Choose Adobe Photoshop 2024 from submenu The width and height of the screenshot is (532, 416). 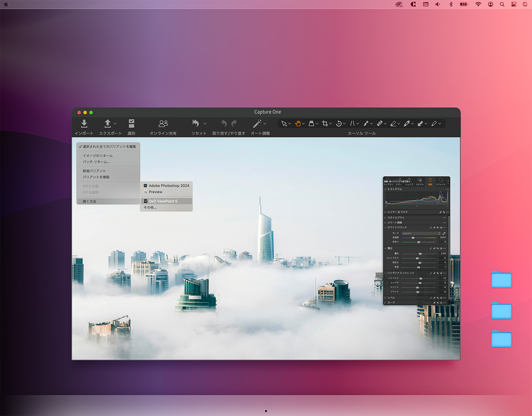pos(168,186)
